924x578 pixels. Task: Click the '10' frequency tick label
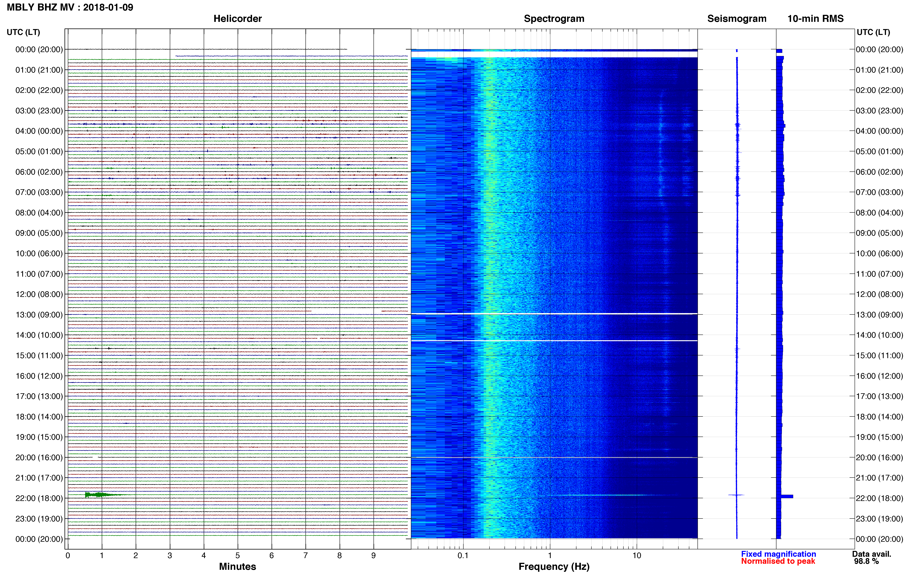coord(637,555)
